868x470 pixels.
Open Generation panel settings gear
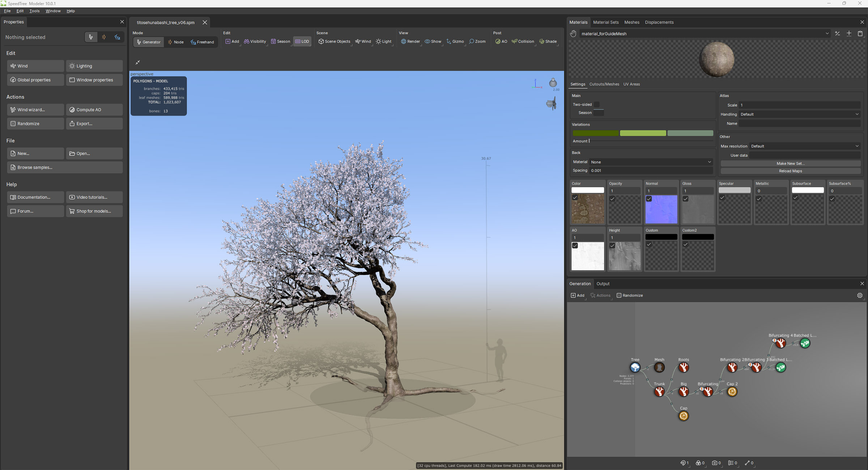click(x=860, y=295)
